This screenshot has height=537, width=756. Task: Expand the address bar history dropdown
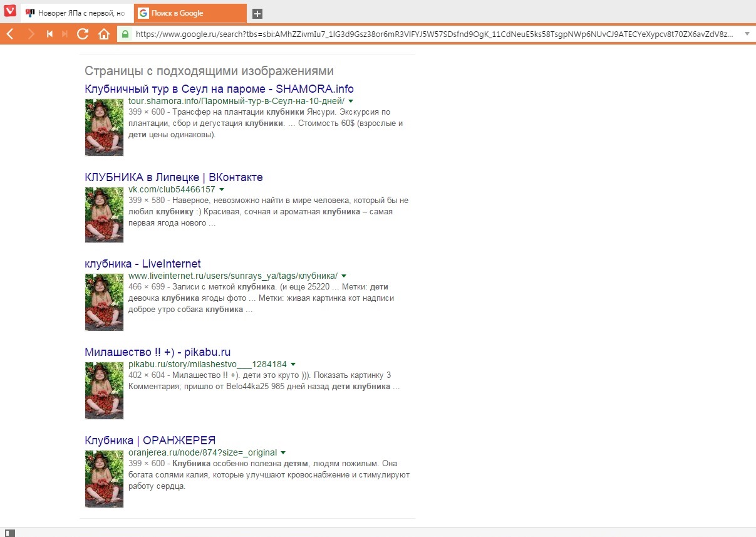[747, 34]
